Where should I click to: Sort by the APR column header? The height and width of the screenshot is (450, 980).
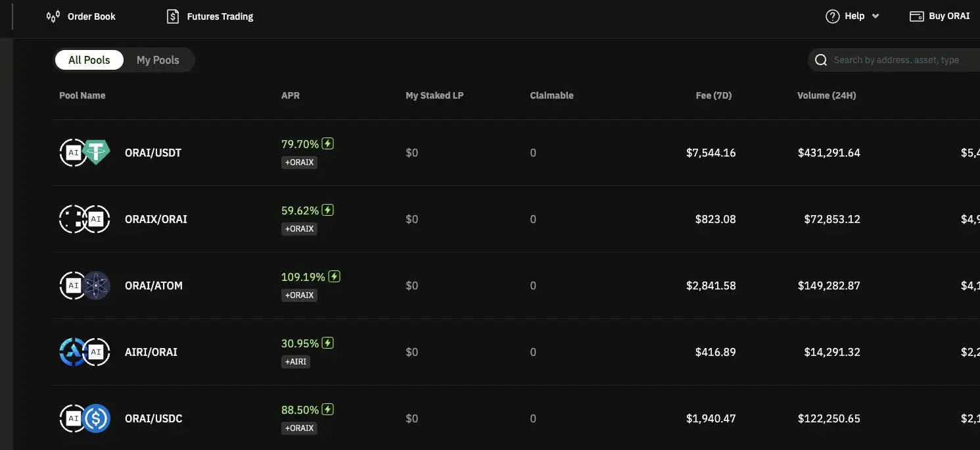291,95
